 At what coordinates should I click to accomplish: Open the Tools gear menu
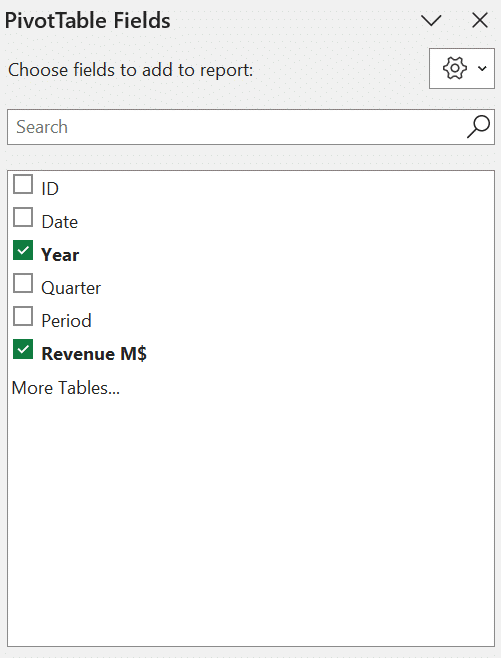[462, 68]
